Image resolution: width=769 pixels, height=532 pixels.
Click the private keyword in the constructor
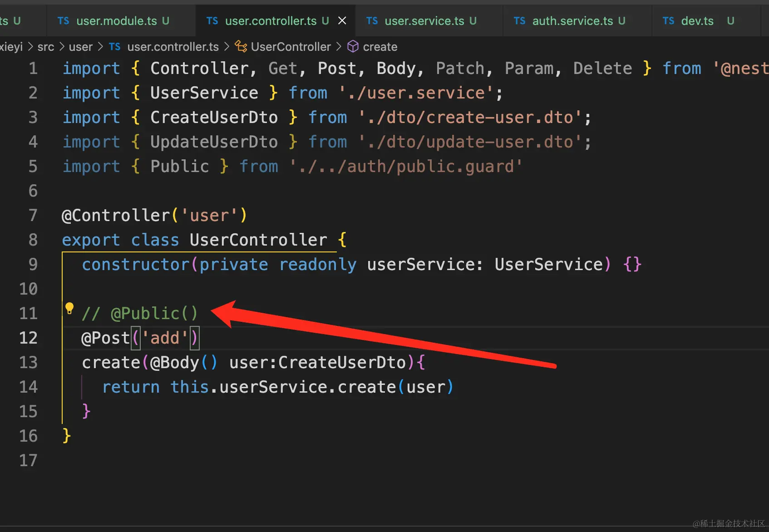click(x=234, y=265)
